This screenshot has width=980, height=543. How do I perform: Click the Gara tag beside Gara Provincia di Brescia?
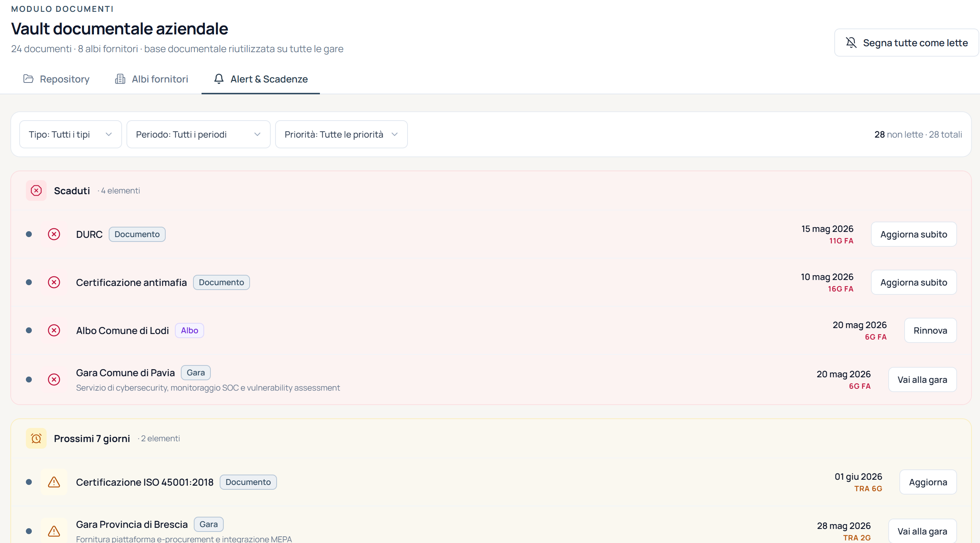[x=209, y=524]
